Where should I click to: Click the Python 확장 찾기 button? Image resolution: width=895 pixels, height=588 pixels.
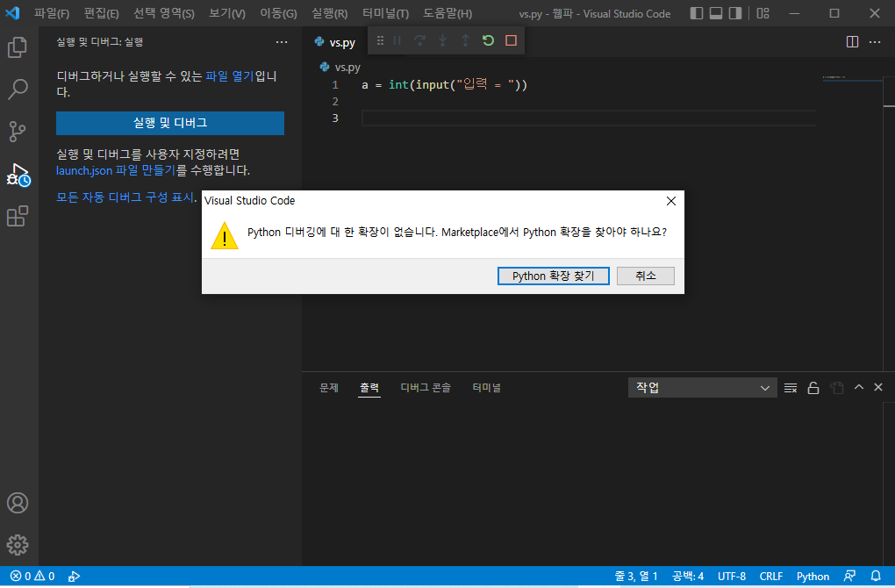[553, 276]
